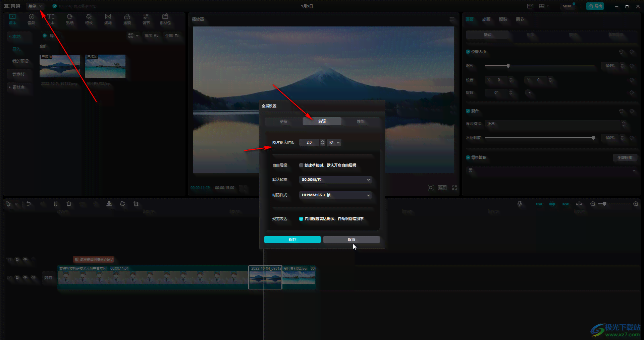Switch to the 动画 tab in properties panel

click(486, 19)
